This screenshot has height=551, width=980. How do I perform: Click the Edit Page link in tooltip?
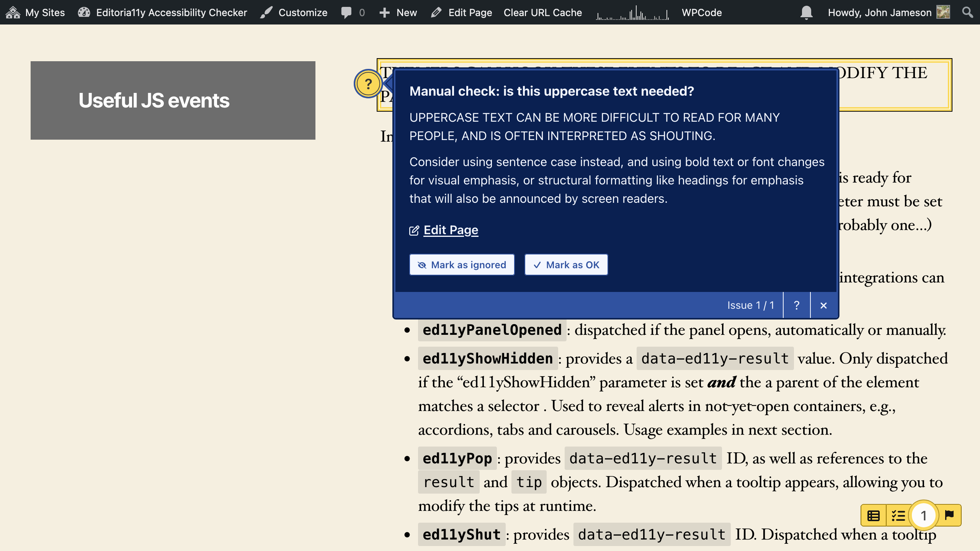point(451,230)
